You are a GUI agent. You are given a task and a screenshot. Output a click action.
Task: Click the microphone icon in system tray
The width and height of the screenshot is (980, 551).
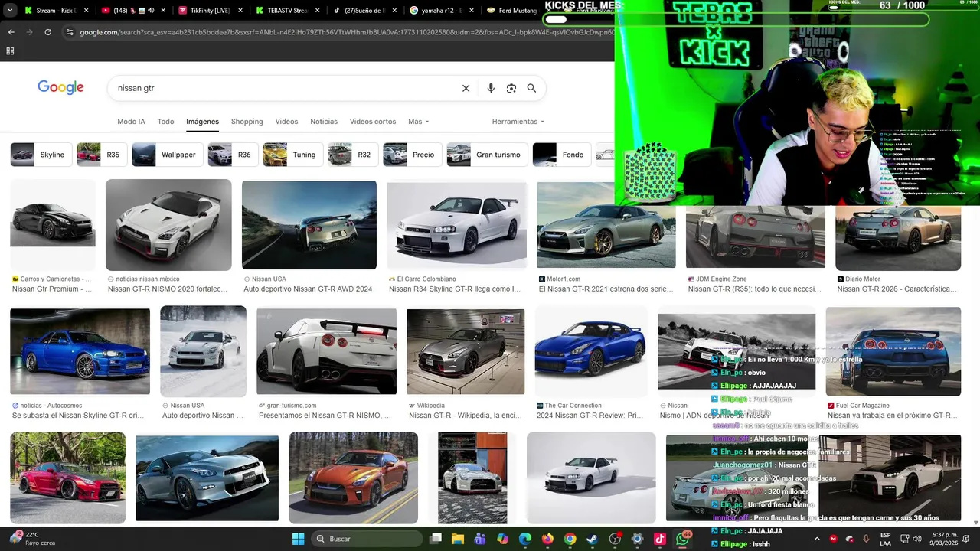866,539
